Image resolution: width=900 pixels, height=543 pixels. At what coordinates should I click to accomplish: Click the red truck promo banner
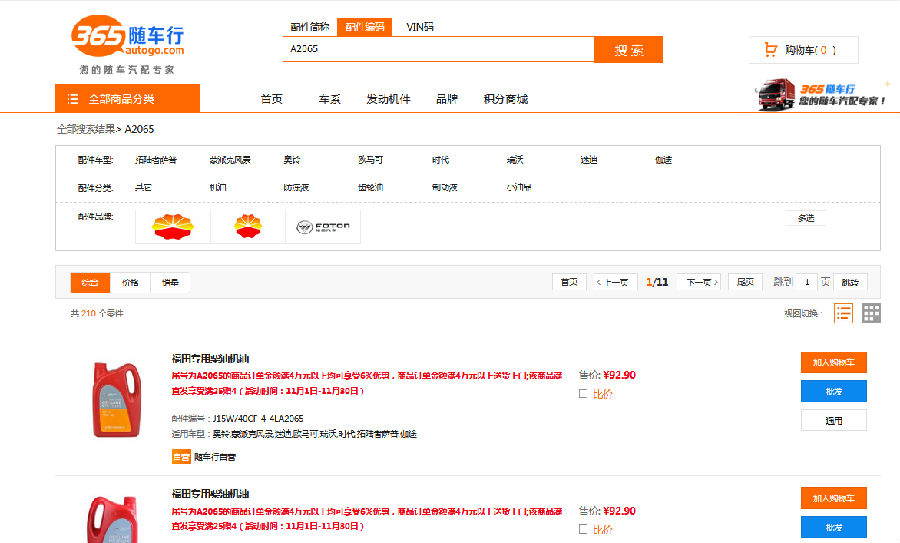pyautogui.click(x=822, y=94)
